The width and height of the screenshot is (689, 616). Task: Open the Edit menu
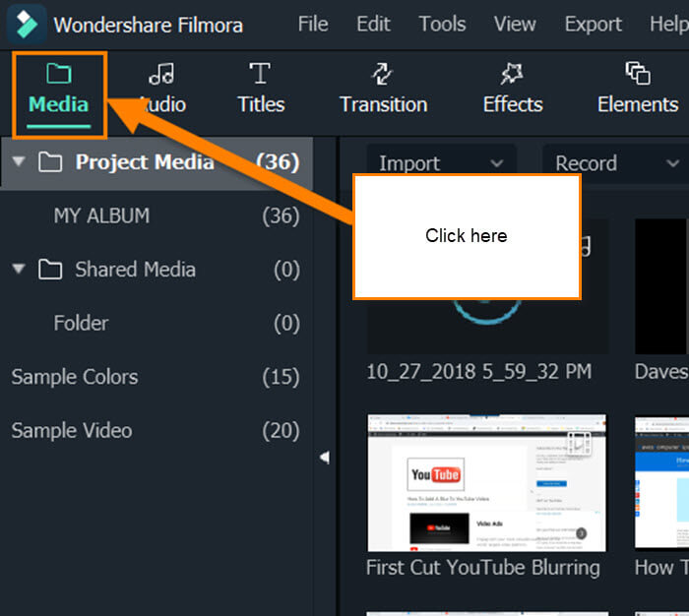click(373, 24)
